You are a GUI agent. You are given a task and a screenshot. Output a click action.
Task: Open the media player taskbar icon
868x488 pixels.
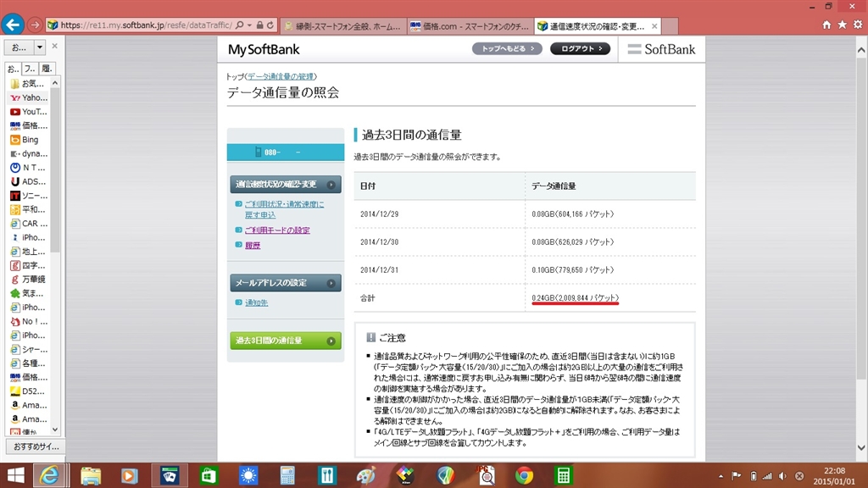pyautogui.click(x=129, y=475)
